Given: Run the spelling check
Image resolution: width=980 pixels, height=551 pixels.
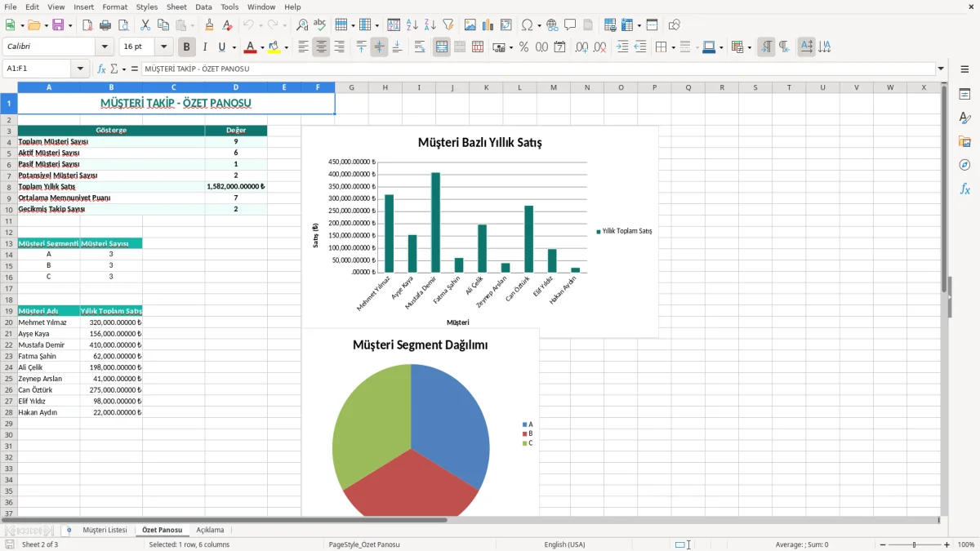Looking at the screenshot, I should coord(320,25).
